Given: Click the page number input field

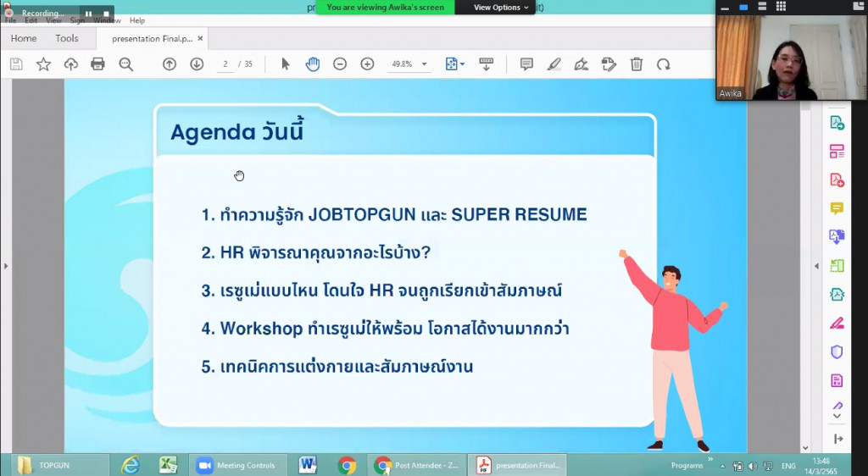Looking at the screenshot, I should [x=225, y=64].
